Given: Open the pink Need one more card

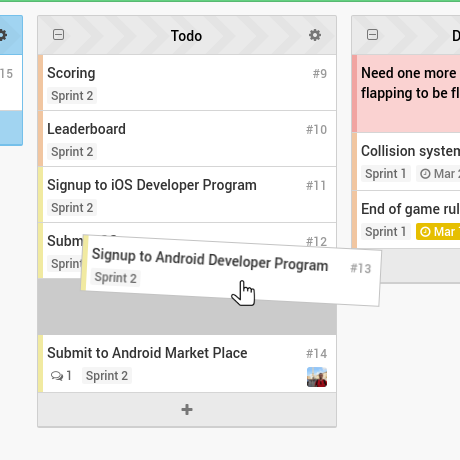Looking at the screenshot, I should click(x=407, y=94).
